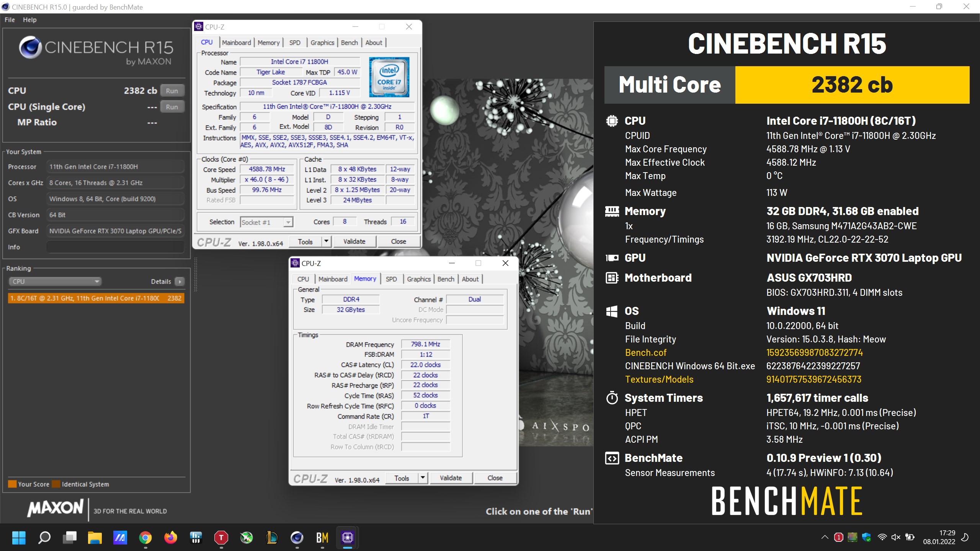Open Graphics tab in top CPU-Z window
Screen dimensions: 980x551
click(x=322, y=42)
